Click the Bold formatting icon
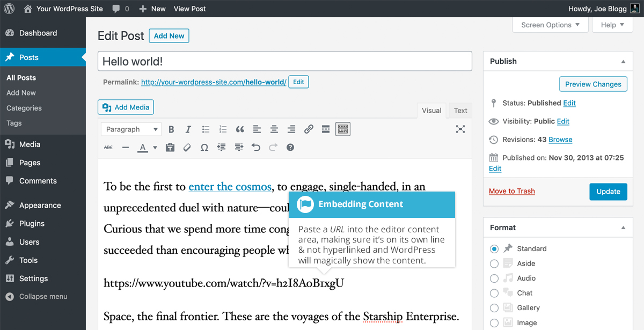 171,129
